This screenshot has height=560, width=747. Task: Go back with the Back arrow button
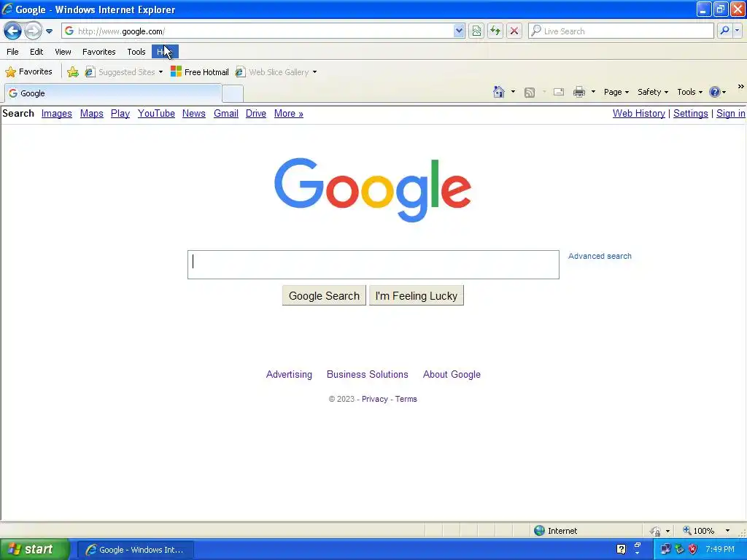tap(13, 31)
